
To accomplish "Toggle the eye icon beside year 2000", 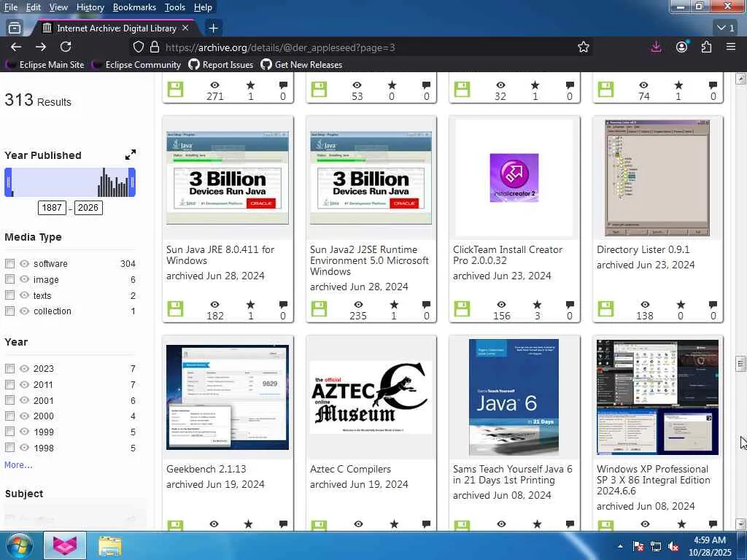I will click(25, 416).
